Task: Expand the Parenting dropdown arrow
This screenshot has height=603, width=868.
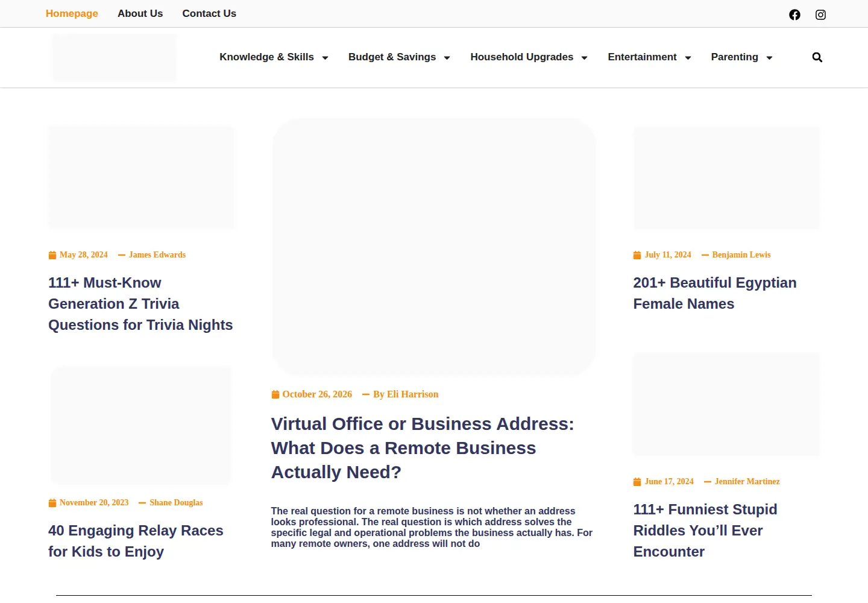Action: 769,58
